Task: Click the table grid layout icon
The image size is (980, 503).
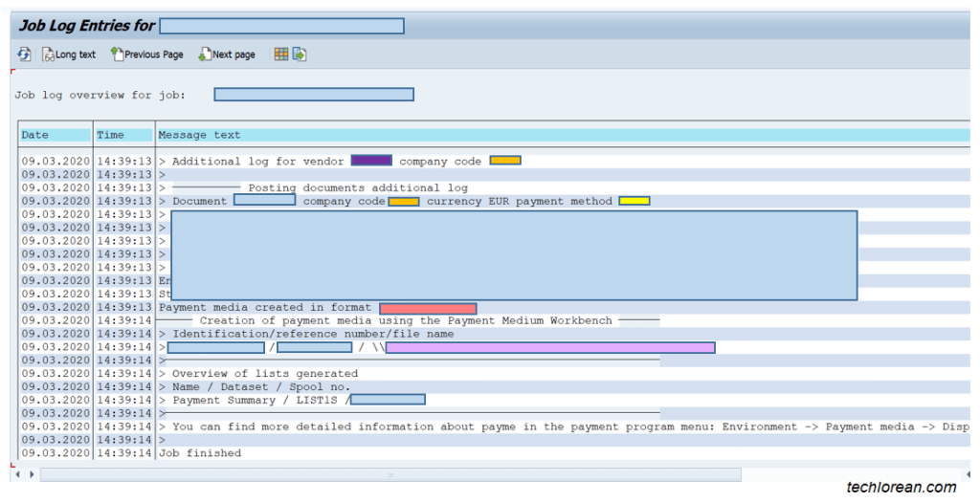Action: [x=281, y=55]
